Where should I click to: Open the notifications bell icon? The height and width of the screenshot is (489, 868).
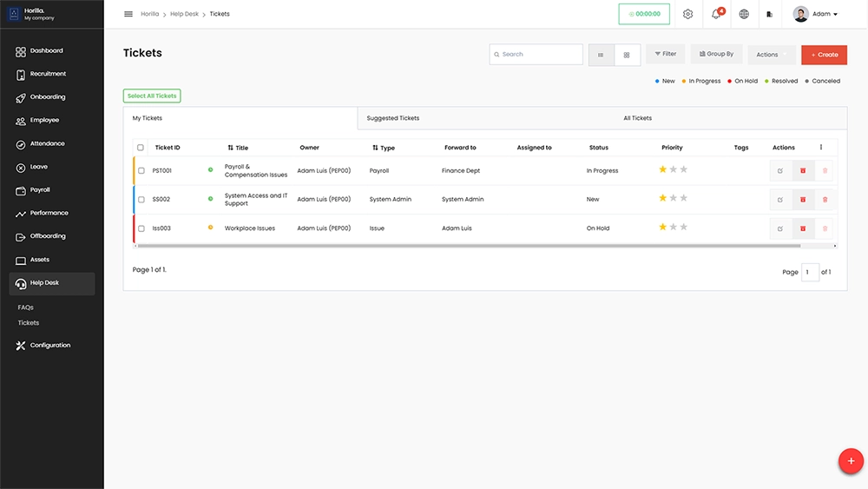coord(717,14)
